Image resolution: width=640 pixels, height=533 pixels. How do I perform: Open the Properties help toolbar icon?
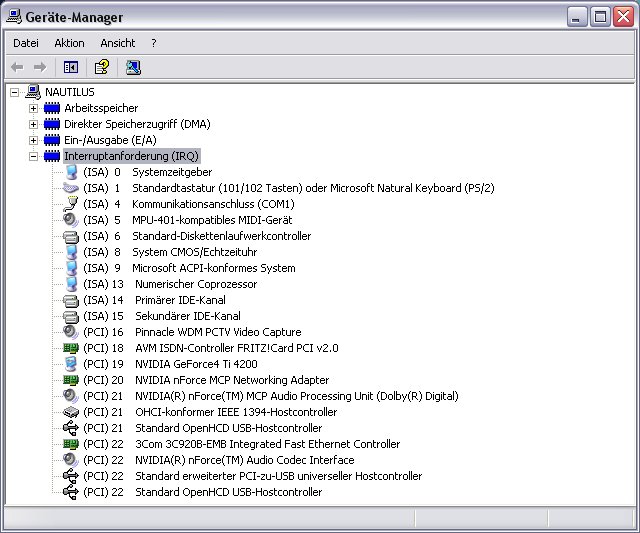pyautogui.click(x=102, y=67)
